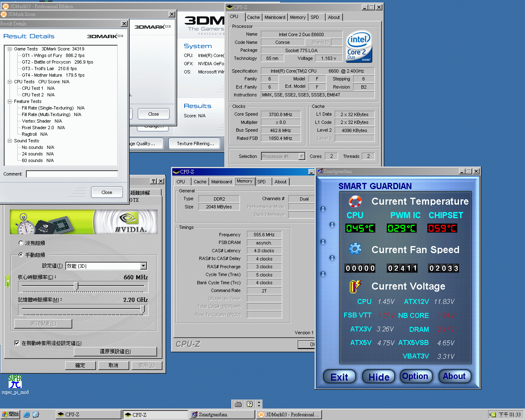Open Memory tab in top CPU-Z window
Viewport: 525px width, 420px height.
pyautogui.click(x=298, y=18)
